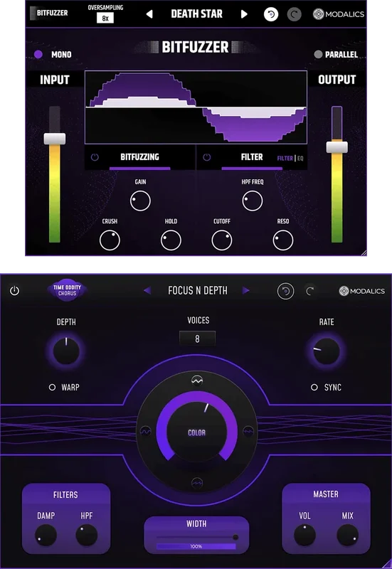This screenshot has height=569, width=392.
Task: Go to previous preset before Focus N Depth
Action: 147,290
